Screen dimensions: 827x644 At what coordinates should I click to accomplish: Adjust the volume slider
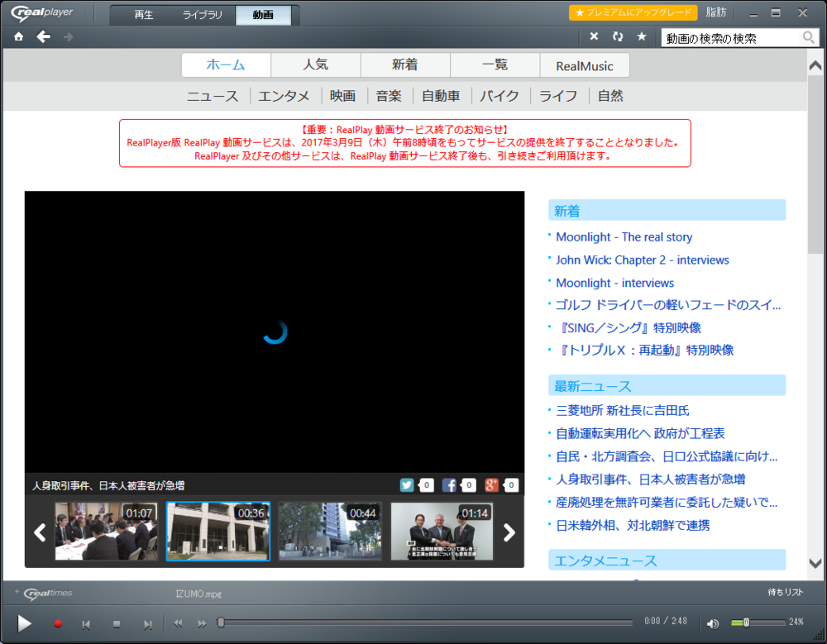[x=758, y=623]
